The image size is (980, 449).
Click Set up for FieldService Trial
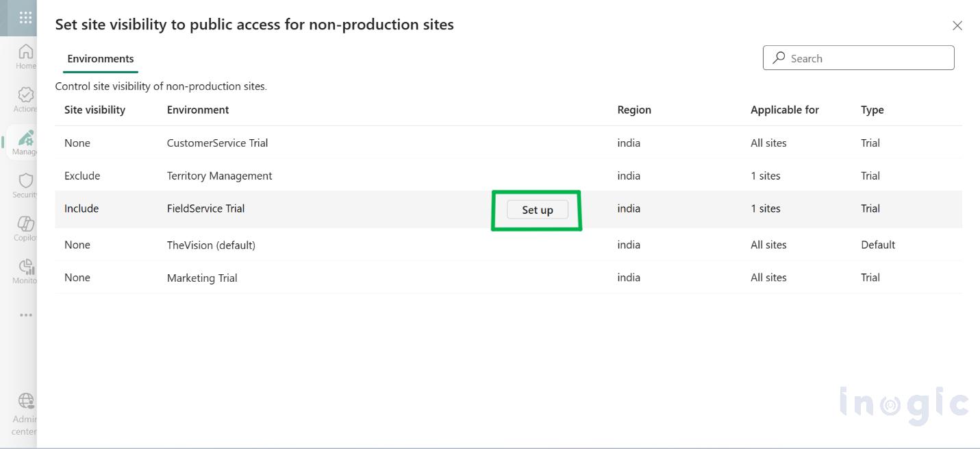tap(538, 210)
